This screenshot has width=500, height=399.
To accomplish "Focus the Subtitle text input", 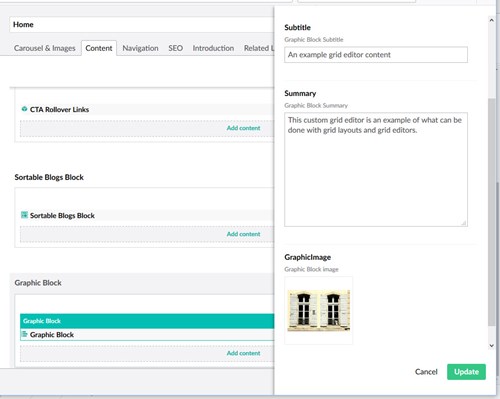I will click(376, 55).
